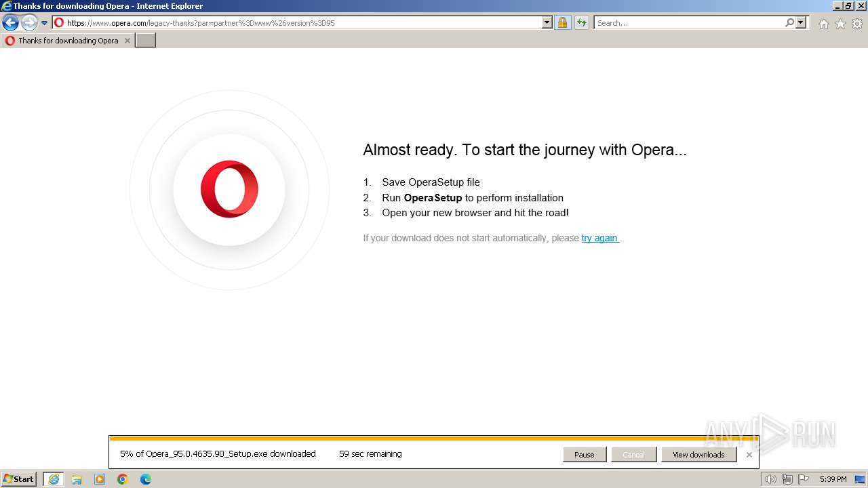Click the Cancel download button
The width and height of the screenshot is (868, 488).
click(633, 455)
